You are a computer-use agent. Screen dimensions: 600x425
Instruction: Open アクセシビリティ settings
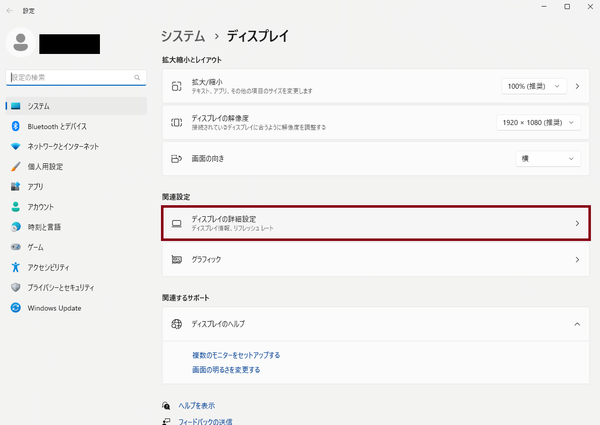click(x=54, y=267)
